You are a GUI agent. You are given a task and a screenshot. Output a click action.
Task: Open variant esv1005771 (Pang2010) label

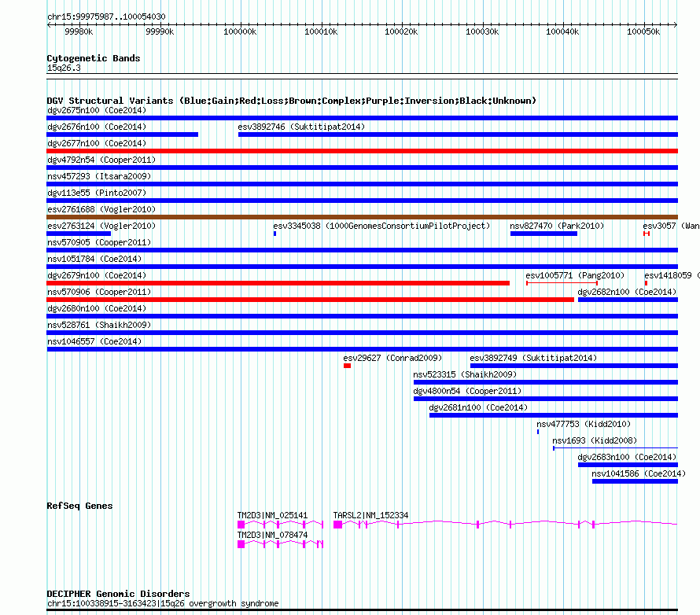point(575,275)
